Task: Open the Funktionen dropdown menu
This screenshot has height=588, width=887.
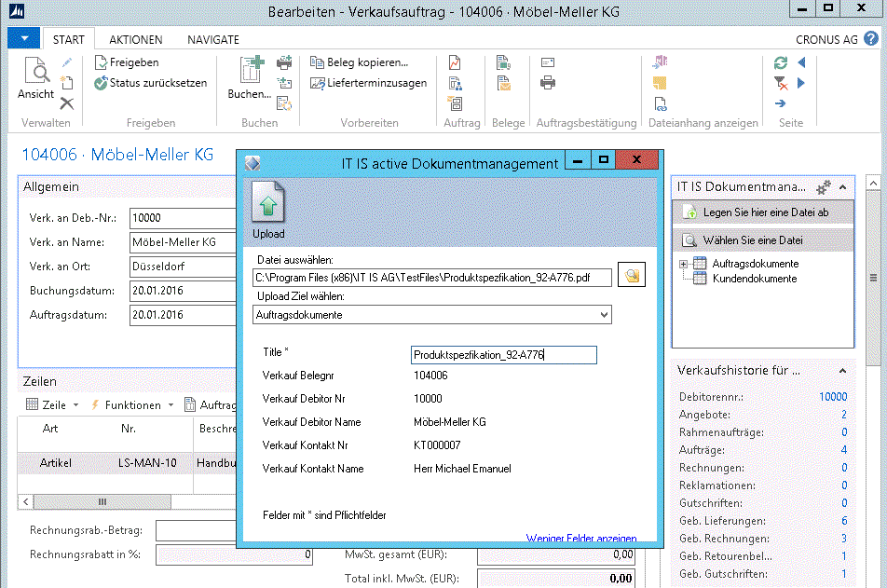Action: click(x=131, y=404)
